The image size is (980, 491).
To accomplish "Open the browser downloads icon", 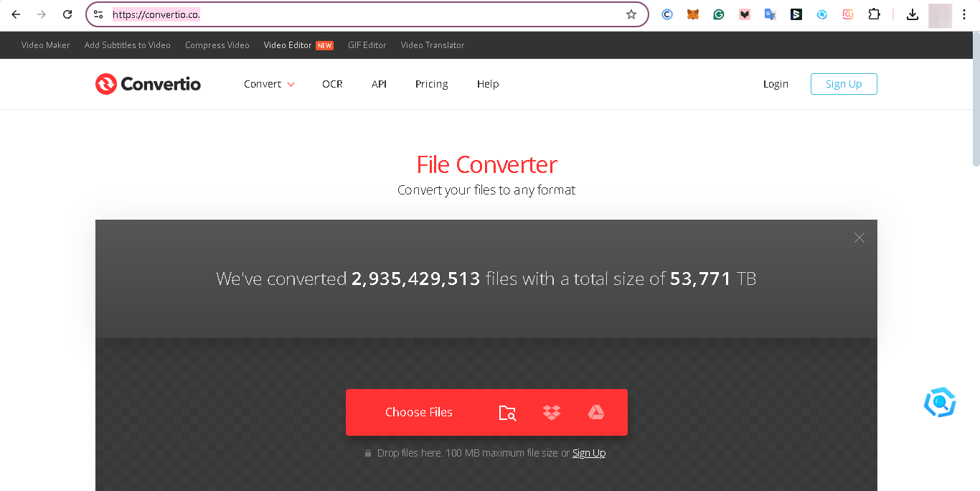I will tap(913, 14).
